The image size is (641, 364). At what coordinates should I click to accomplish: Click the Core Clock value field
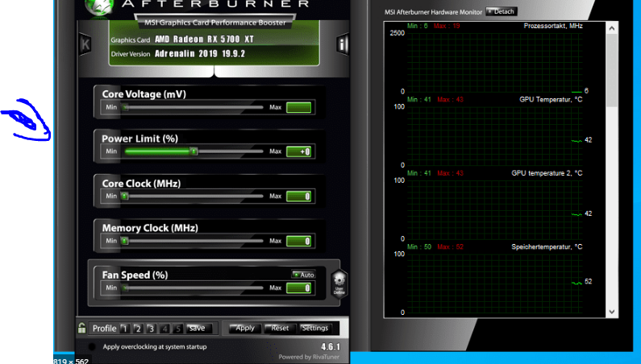pyautogui.click(x=298, y=196)
